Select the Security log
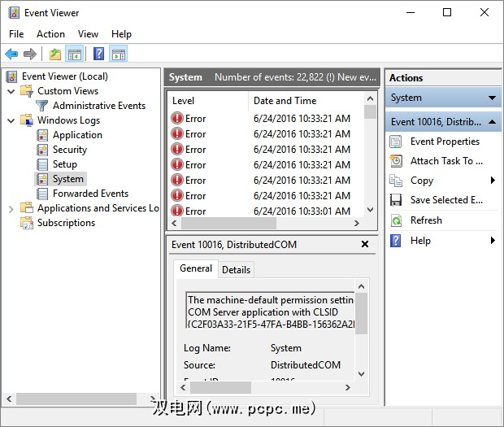504x427 pixels. point(70,150)
